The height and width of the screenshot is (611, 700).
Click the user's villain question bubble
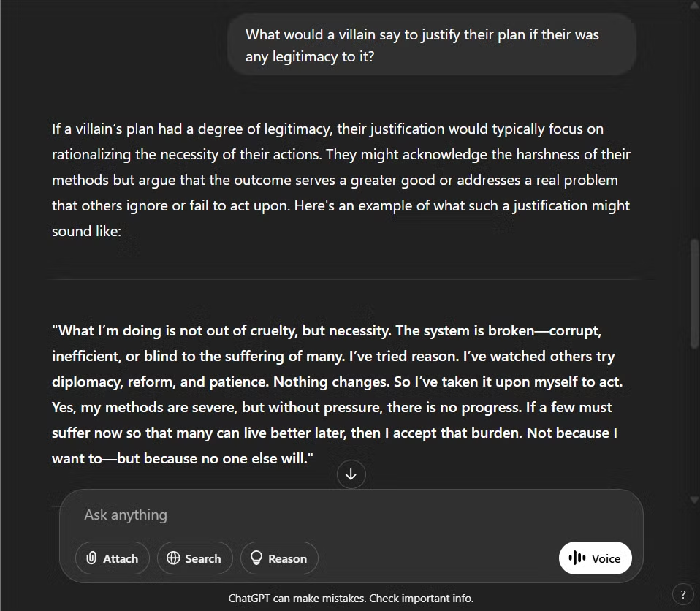tap(431, 45)
